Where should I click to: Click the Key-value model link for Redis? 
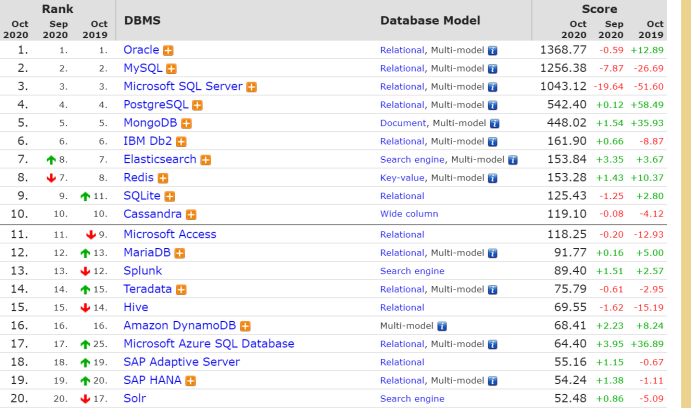402,178
